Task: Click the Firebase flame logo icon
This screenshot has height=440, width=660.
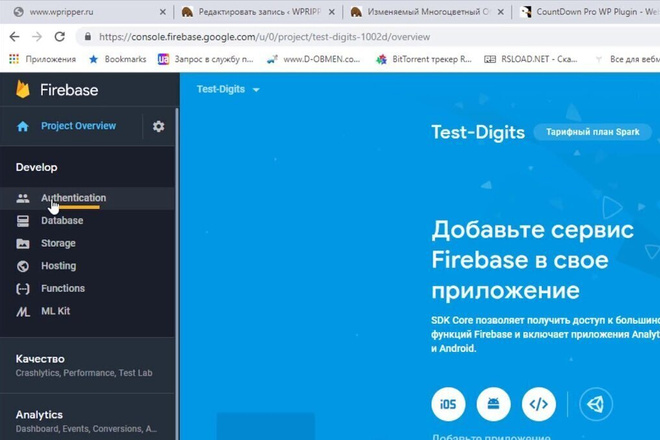Action: coord(23,89)
